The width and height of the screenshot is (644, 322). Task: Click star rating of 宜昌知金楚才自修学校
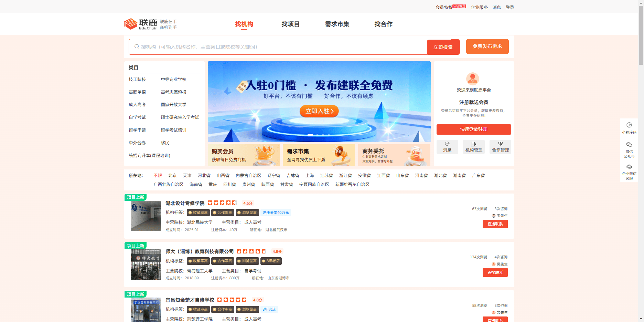pos(232,300)
